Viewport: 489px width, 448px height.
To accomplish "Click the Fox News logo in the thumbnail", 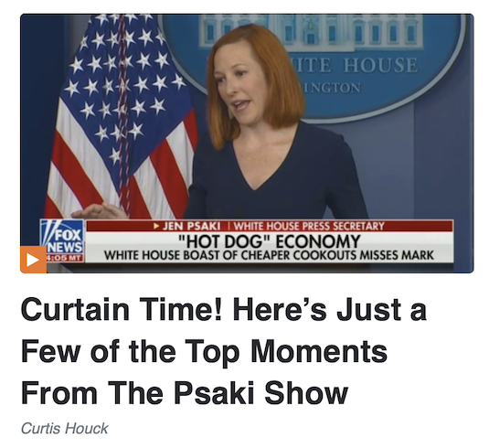I will 62,238.
